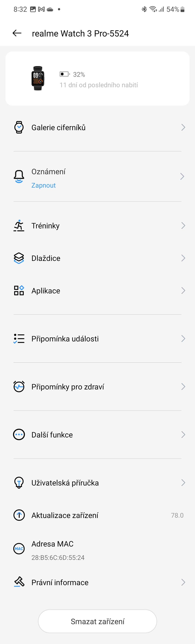Expand Galerie ciferníků via its chevron

[183, 127]
